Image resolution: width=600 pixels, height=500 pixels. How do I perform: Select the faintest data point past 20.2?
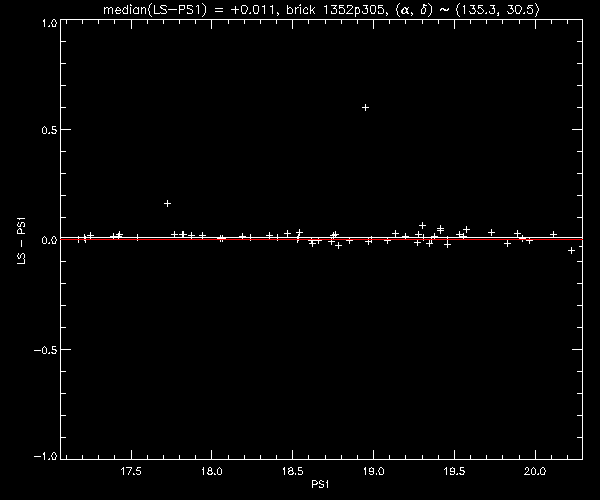coord(571,251)
